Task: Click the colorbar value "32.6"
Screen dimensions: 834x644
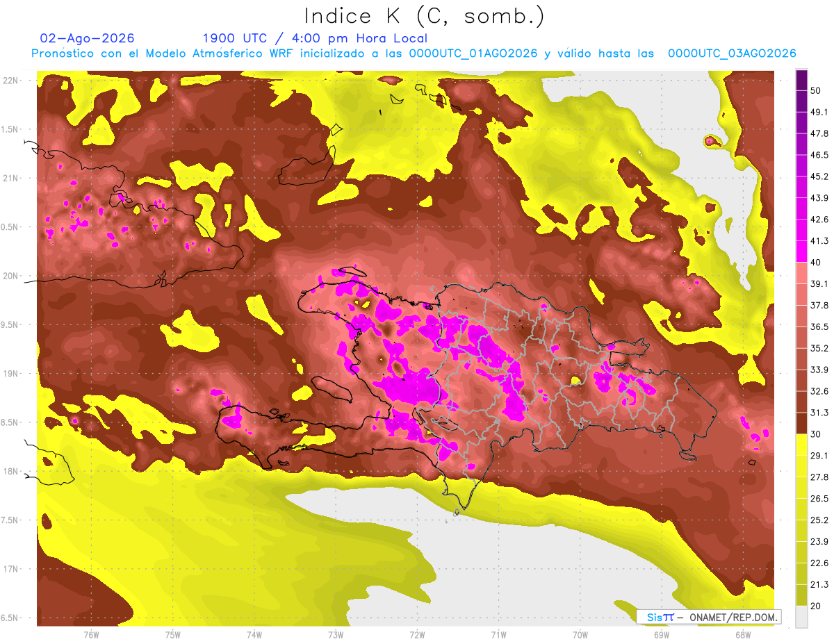Action: click(820, 391)
